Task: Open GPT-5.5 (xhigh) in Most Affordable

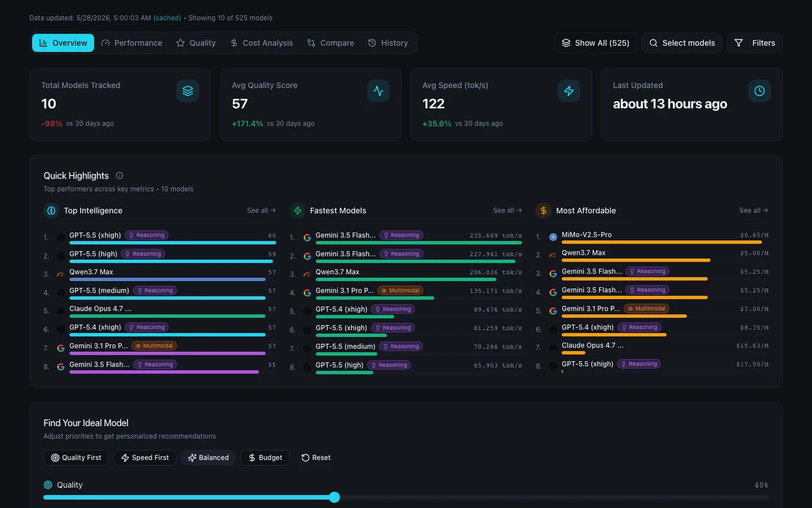Action: 588,364
